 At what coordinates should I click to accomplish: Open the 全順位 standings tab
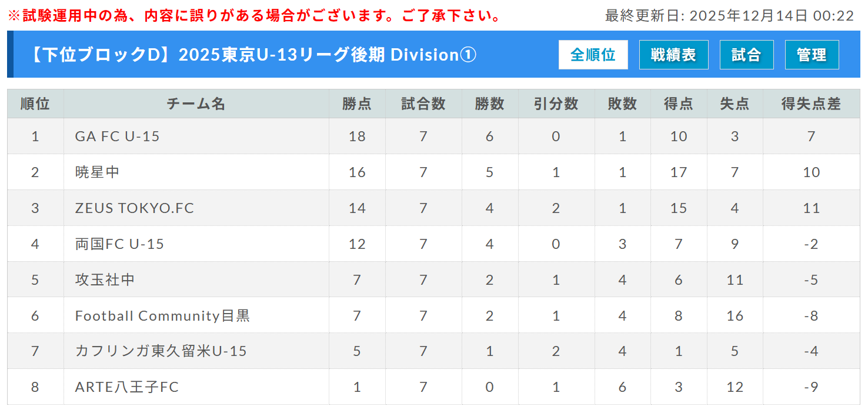pyautogui.click(x=593, y=55)
